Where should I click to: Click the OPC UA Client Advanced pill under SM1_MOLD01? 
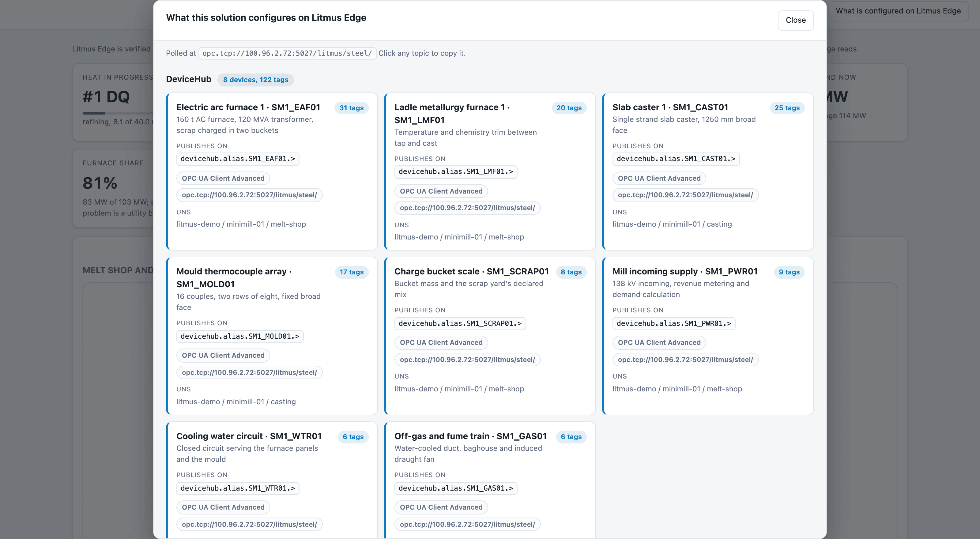pyautogui.click(x=223, y=356)
